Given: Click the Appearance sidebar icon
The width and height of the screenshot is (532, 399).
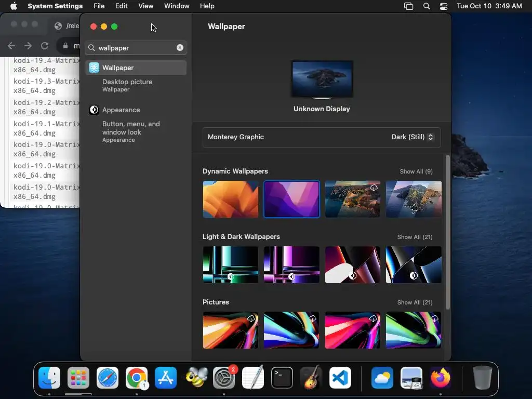Looking at the screenshot, I should click(x=94, y=110).
